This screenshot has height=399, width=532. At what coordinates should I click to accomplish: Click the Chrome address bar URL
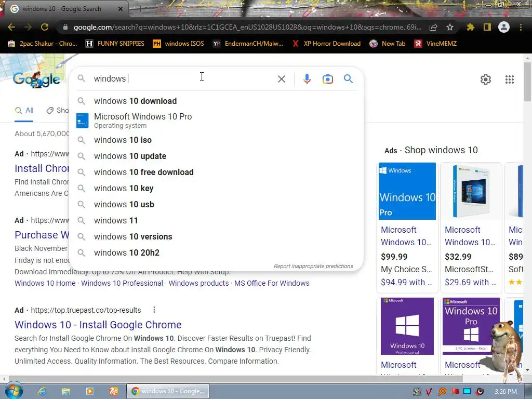(x=247, y=27)
